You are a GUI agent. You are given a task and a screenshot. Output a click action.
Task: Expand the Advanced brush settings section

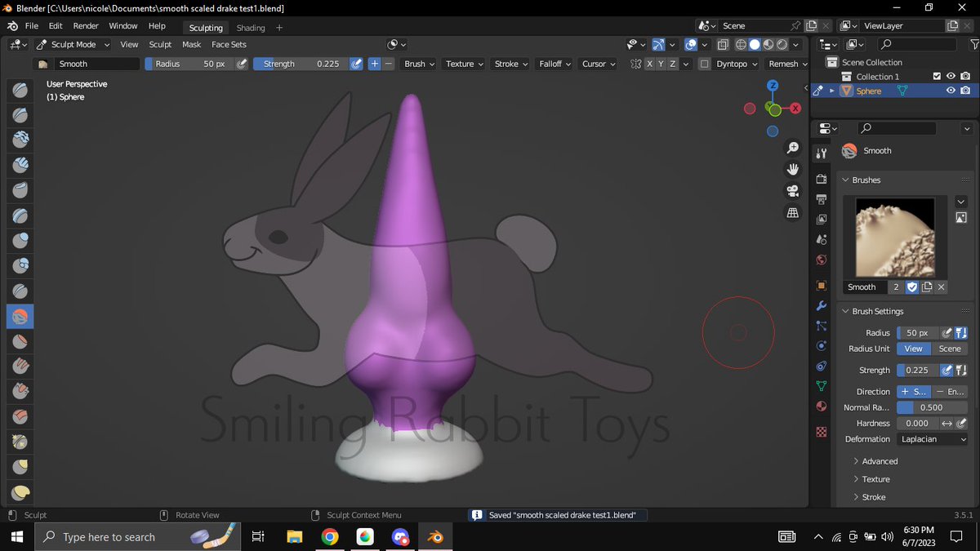[879, 460]
